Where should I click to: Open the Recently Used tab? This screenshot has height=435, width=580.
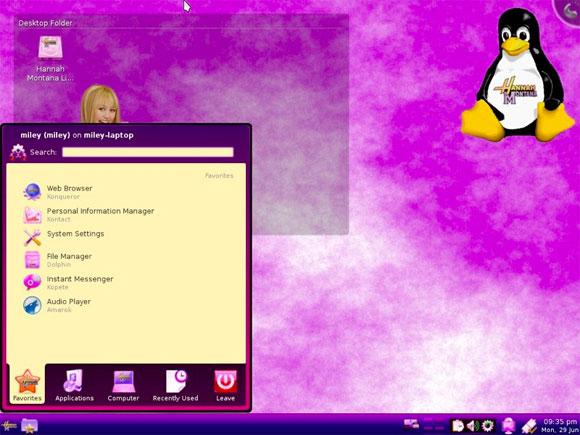(x=175, y=385)
